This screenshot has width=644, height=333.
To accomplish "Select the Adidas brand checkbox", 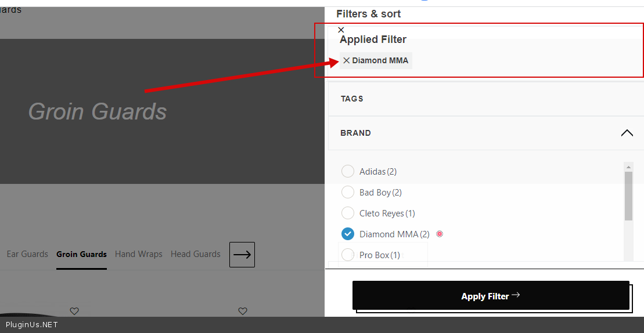I will [348, 171].
